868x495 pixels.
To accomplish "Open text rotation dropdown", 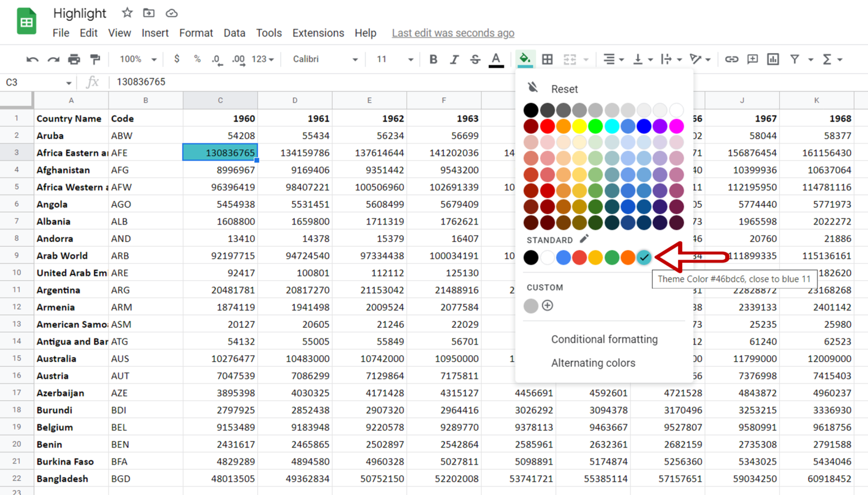I will (x=700, y=59).
